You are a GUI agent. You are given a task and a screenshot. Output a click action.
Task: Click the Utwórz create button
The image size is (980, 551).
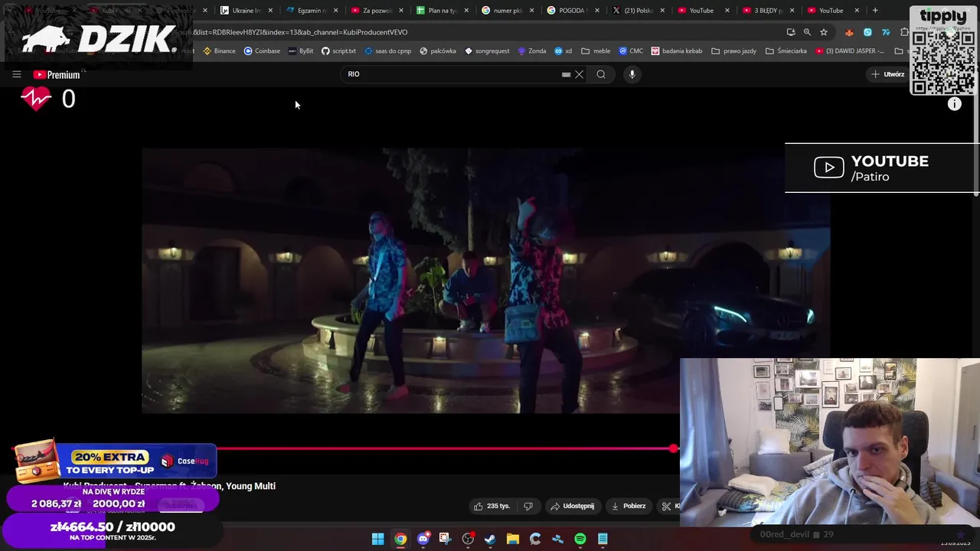tap(888, 74)
